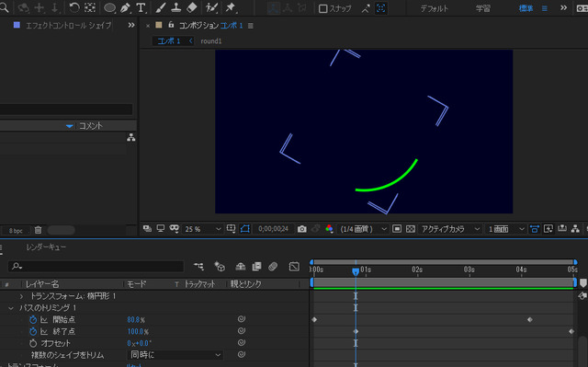The image size is (588, 367).
Task: Toggle fast previews button in viewer footer
Action: coord(548,228)
